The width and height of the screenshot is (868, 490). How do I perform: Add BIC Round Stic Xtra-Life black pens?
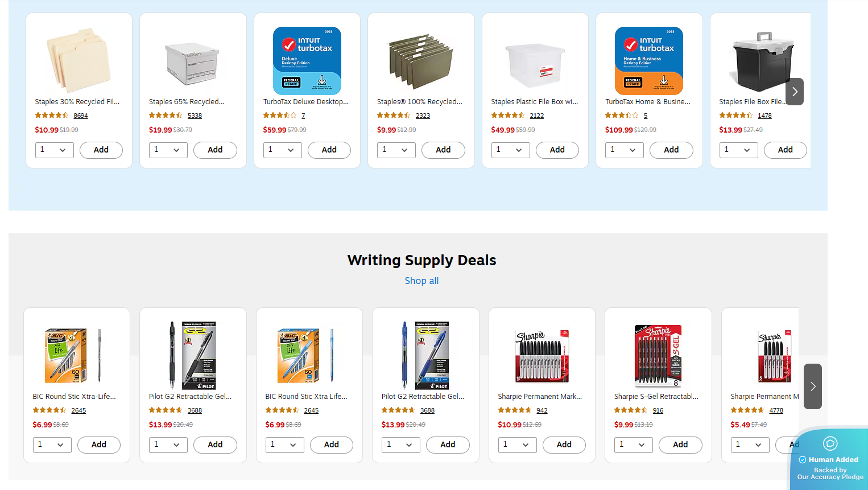98,445
